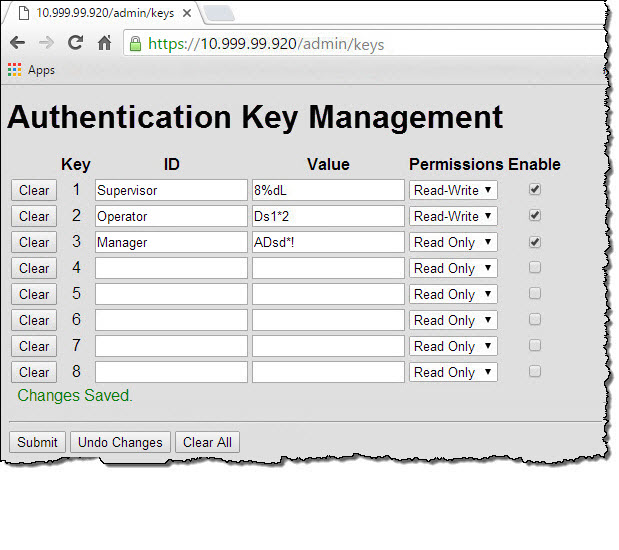Click the Undo Changes button
The image size is (619, 550).
click(x=120, y=442)
